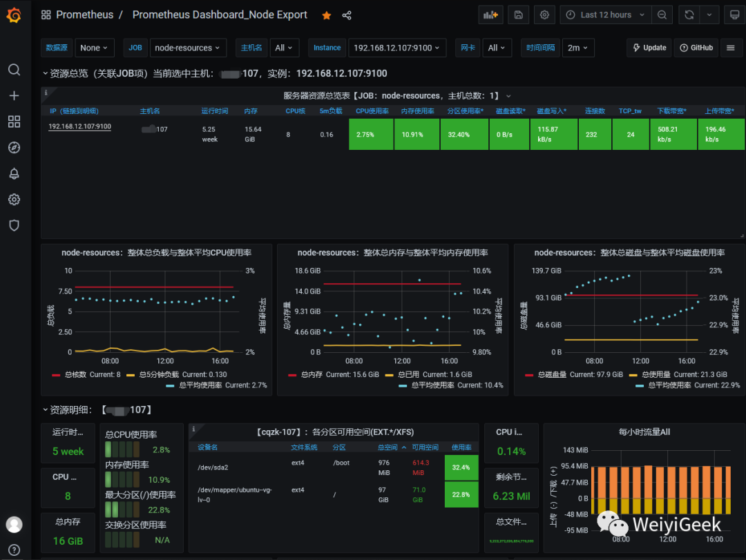Open the 每小时流量All panel title
Image resolution: width=746 pixels, height=560 pixels.
644,432
